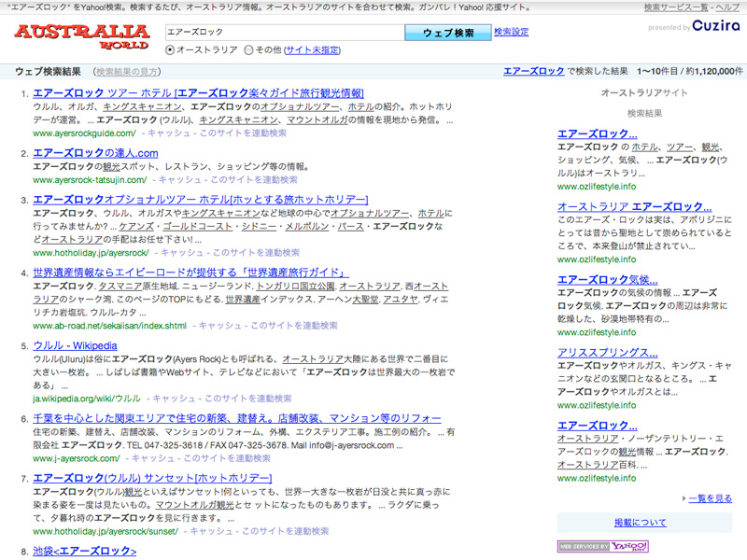This screenshot has width=747, height=560.
Task: Open the 掲載について link
Action: tap(641, 523)
